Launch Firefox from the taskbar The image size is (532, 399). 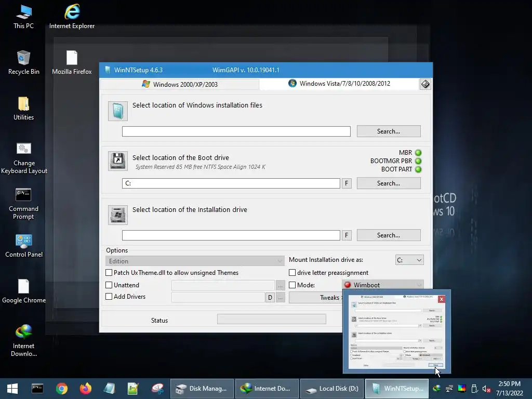[86, 389]
